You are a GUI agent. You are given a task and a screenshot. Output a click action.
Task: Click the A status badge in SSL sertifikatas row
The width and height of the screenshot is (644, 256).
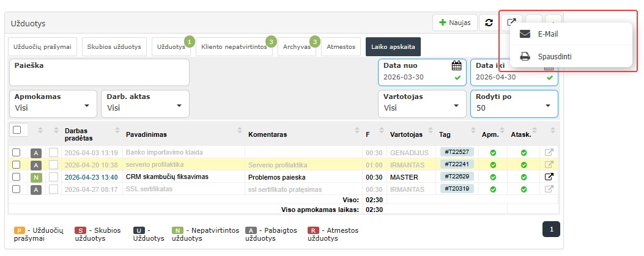[36, 189]
